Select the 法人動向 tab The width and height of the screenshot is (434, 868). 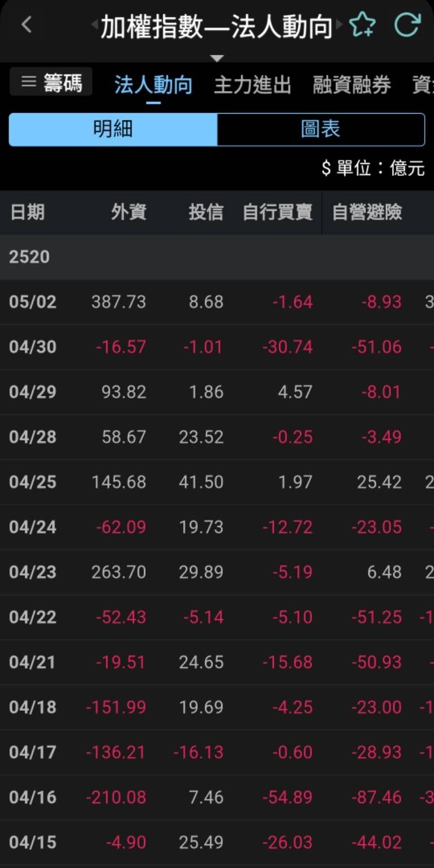click(x=153, y=85)
